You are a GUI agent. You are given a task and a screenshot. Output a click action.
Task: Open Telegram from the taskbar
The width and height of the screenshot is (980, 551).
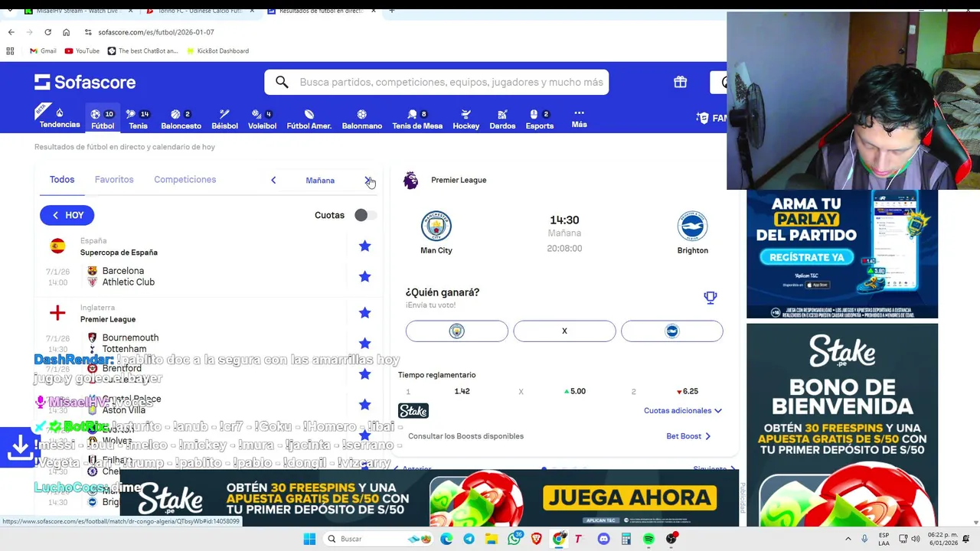[x=469, y=539]
